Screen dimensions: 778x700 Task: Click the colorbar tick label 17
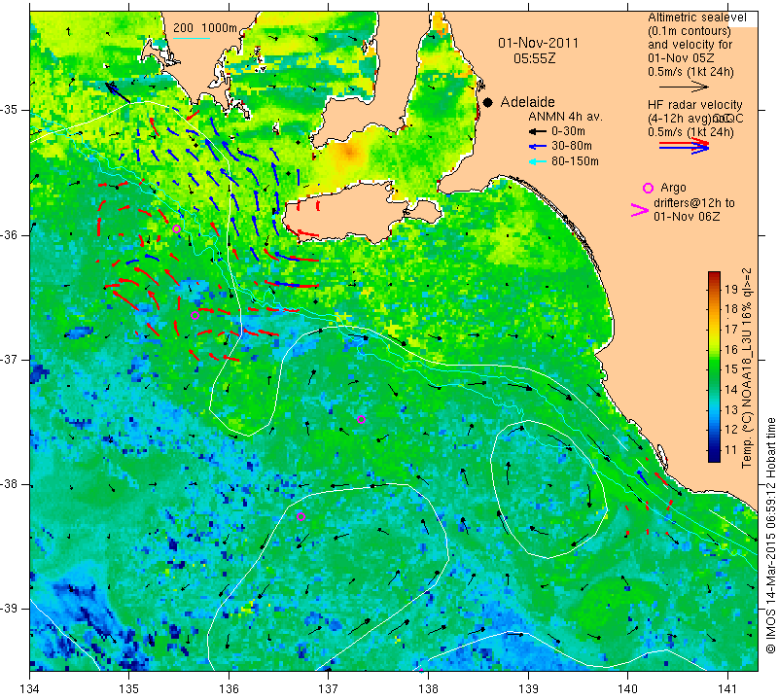pos(731,329)
